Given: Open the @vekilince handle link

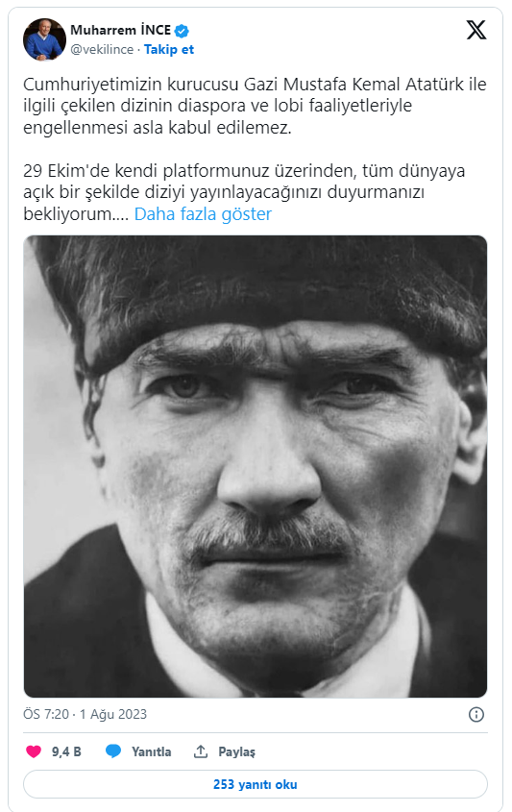Looking at the screenshot, I should tap(102, 49).
